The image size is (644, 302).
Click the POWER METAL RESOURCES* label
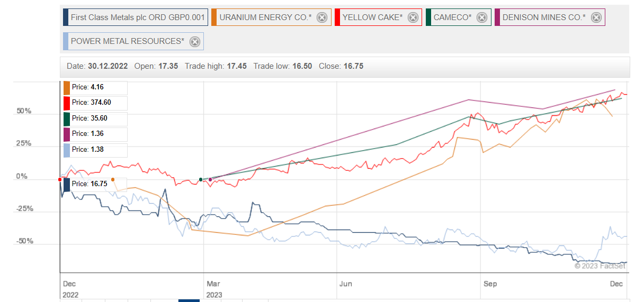(128, 41)
